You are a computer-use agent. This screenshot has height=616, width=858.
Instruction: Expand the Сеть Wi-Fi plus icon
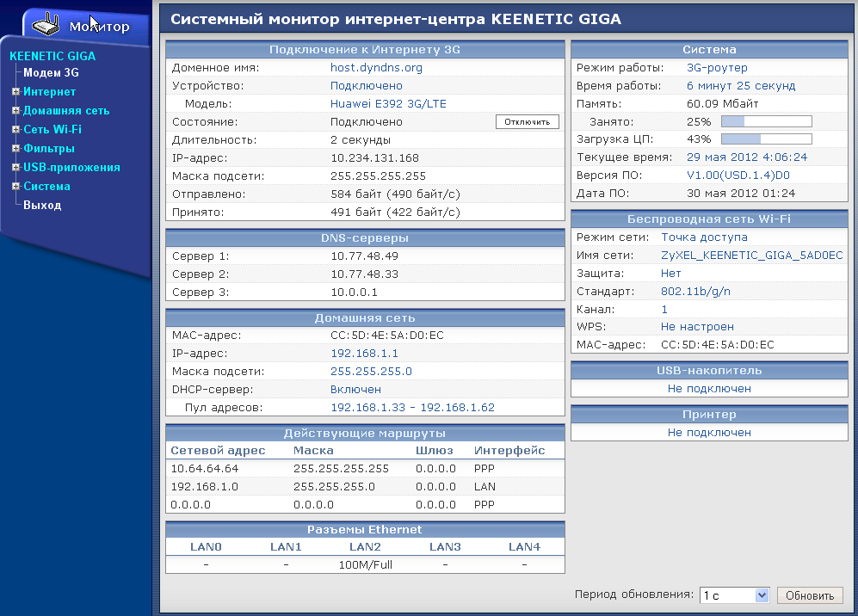click(15, 130)
